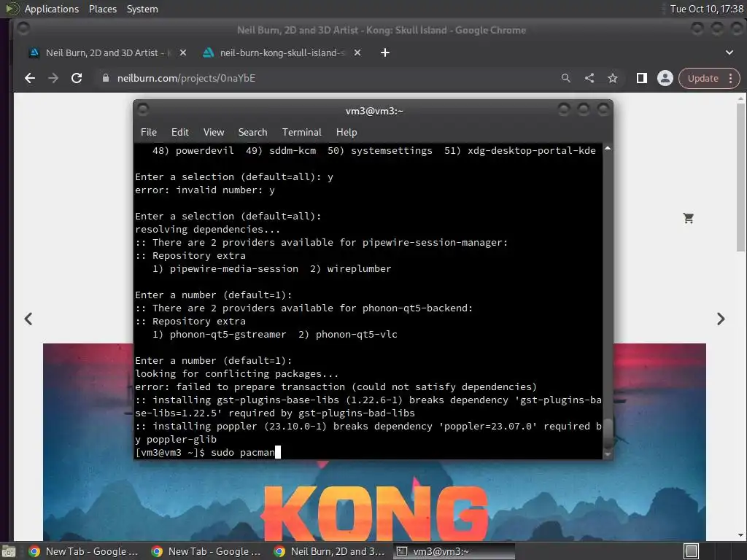Screen dimensions: 747x560
Task: Go to previous project with left chevron
Action: click(28, 319)
